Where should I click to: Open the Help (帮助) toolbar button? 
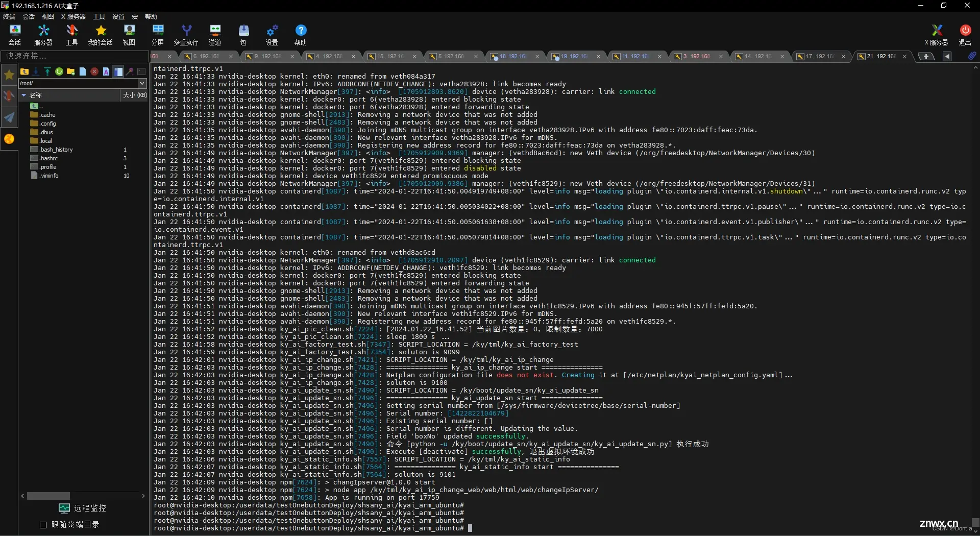(301, 35)
